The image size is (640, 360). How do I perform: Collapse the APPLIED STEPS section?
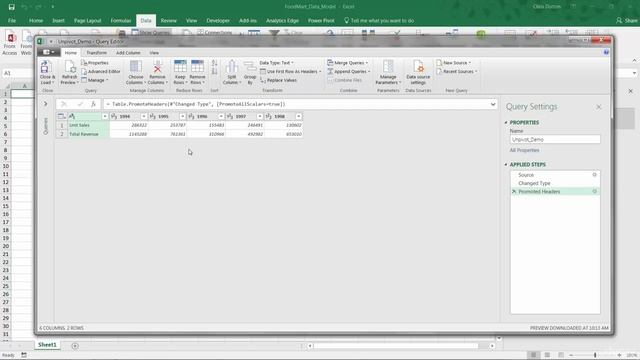(506, 164)
